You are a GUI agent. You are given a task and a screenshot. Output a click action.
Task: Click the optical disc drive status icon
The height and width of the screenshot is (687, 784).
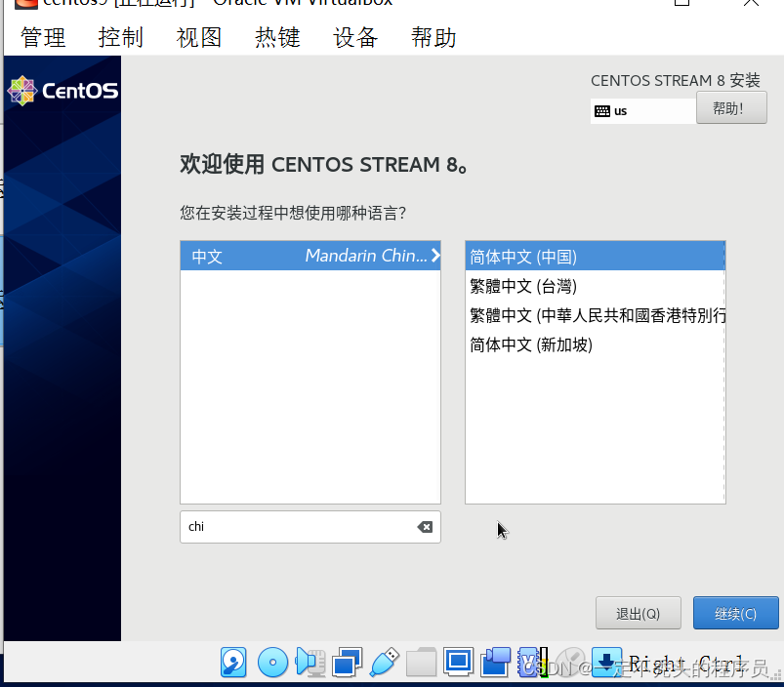(x=272, y=663)
